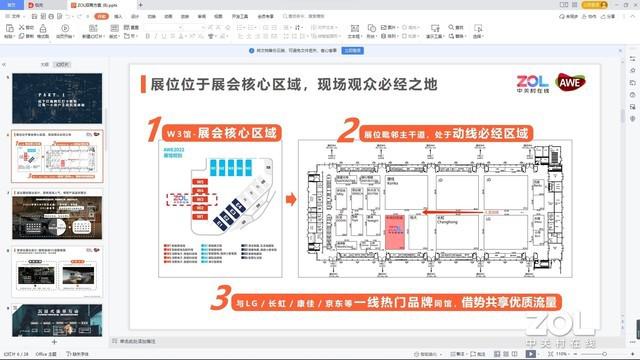This screenshot has width=640, height=360.
Task: Toggle underline formatting button
Action: (x=164, y=36)
